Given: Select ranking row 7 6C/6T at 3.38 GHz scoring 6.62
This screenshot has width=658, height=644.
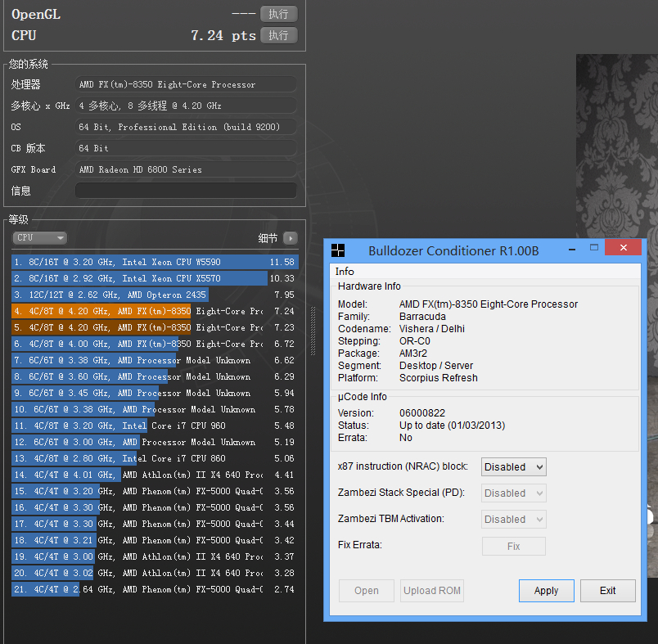Looking at the screenshot, I should click(155, 360).
